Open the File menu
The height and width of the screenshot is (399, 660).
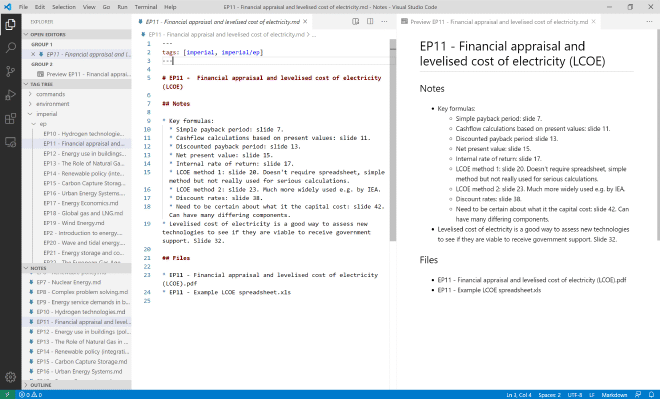pyautogui.click(x=23, y=7)
